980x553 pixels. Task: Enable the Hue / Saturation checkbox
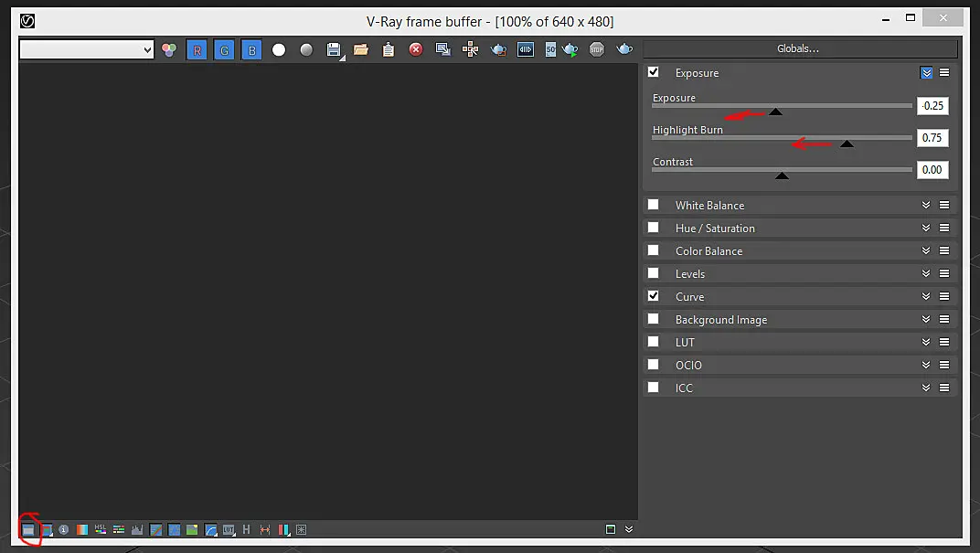point(653,228)
